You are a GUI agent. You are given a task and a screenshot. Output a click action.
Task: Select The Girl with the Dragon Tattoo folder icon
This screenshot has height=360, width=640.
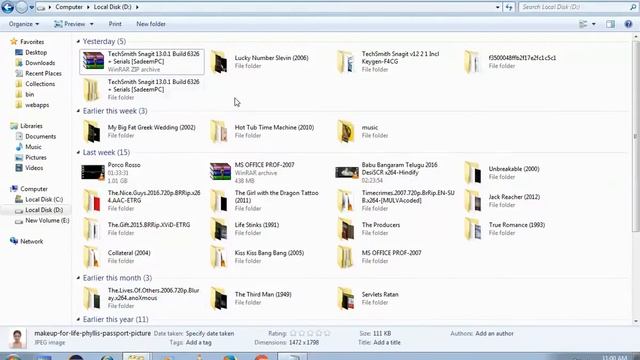(220, 200)
